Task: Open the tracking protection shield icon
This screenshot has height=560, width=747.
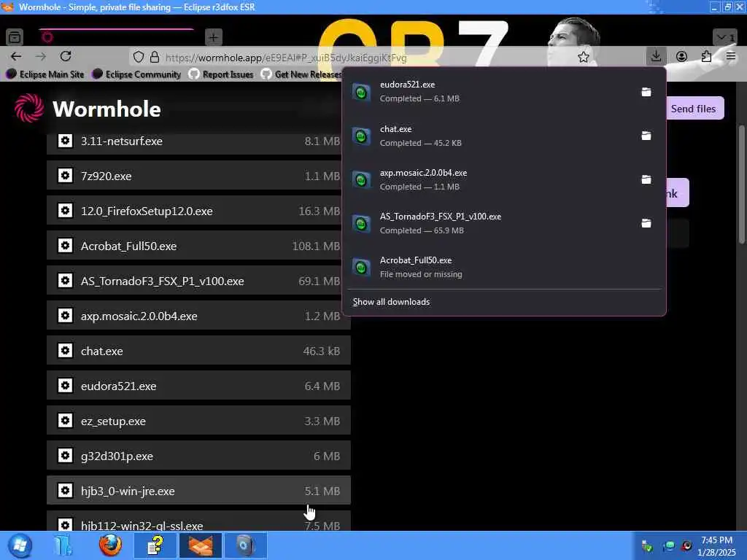Action: pos(138,58)
